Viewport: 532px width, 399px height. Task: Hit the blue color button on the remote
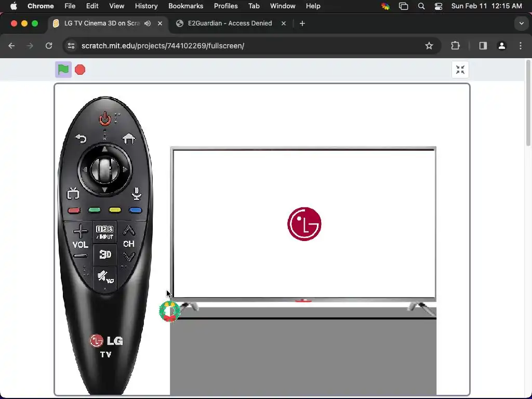136,210
